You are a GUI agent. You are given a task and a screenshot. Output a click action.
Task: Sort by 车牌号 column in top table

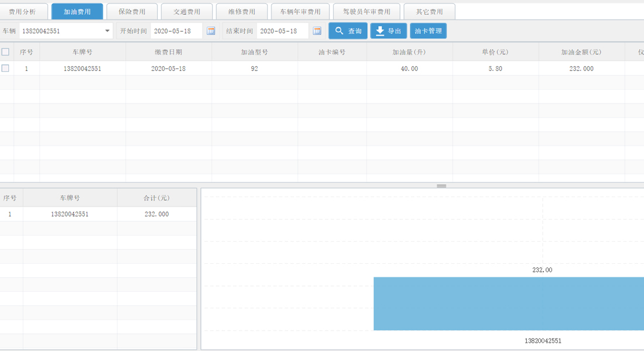(x=83, y=52)
